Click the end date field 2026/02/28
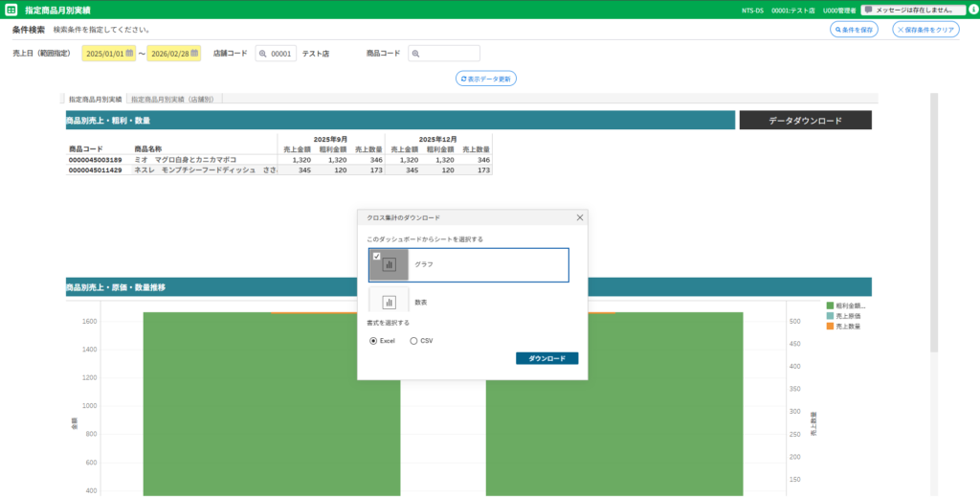The image size is (980, 498). (174, 54)
